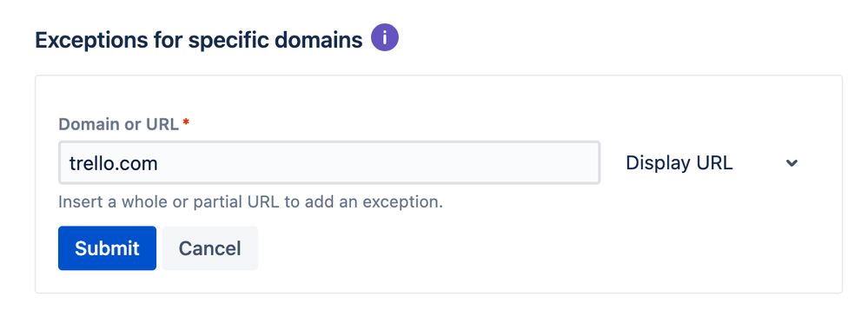The height and width of the screenshot is (336, 868).
Task: Submit the trello.com exception
Action: tap(107, 248)
